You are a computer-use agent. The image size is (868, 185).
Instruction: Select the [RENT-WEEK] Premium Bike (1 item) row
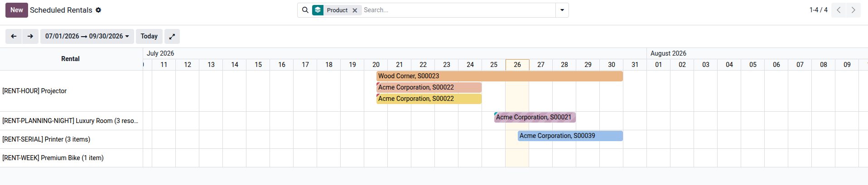71,158
